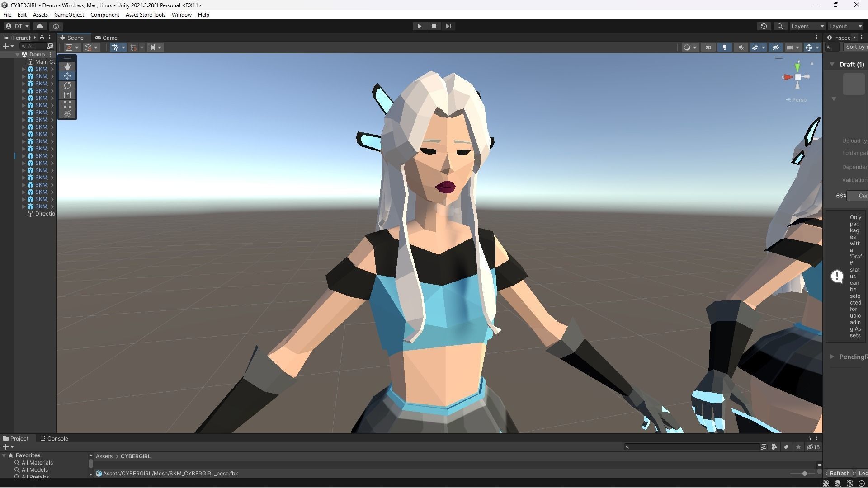Select the Rotate tool
This screenshot has height=488, width=868.
[67, 85]
